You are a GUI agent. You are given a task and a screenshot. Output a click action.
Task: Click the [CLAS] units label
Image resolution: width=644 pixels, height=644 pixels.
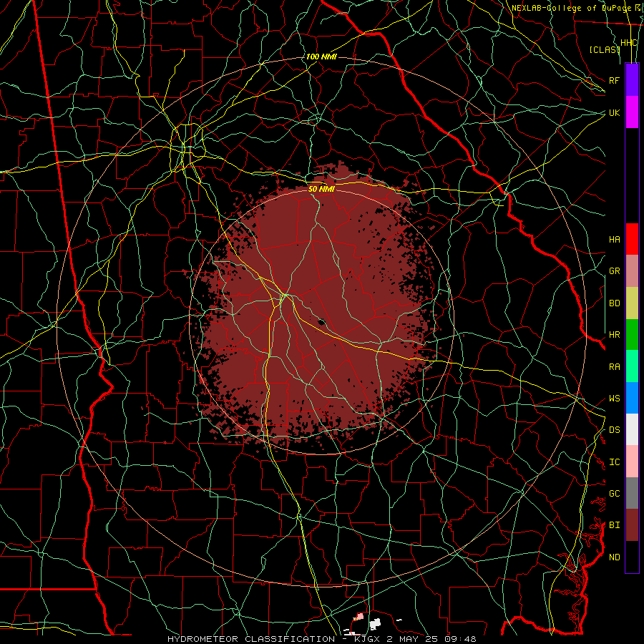point(605,49)
